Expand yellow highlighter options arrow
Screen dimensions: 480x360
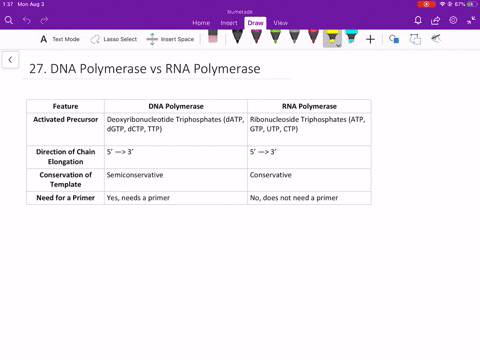338,45
